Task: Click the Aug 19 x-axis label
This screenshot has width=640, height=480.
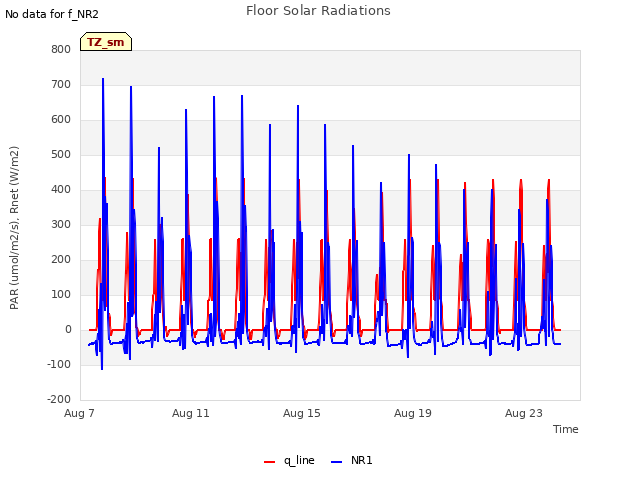Action: point(413,413)
